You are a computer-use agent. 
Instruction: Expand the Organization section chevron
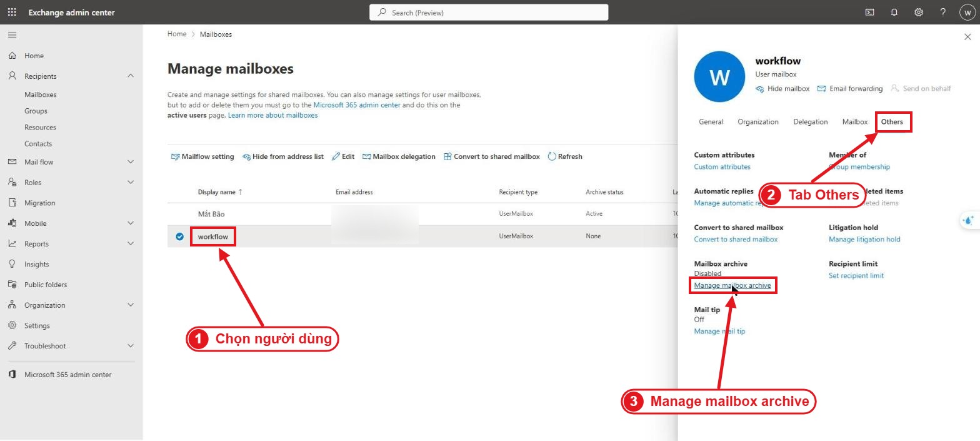tap(131, 305)
